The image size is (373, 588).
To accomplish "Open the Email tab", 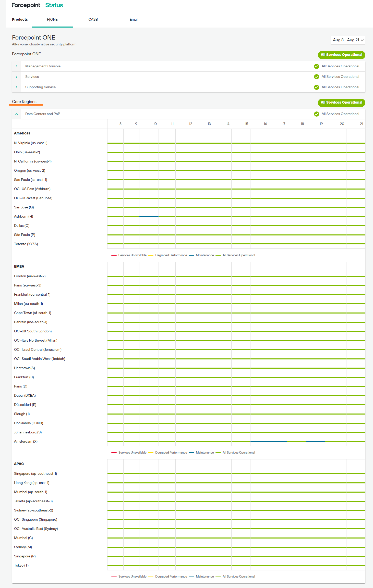I will tap(134, 20).
